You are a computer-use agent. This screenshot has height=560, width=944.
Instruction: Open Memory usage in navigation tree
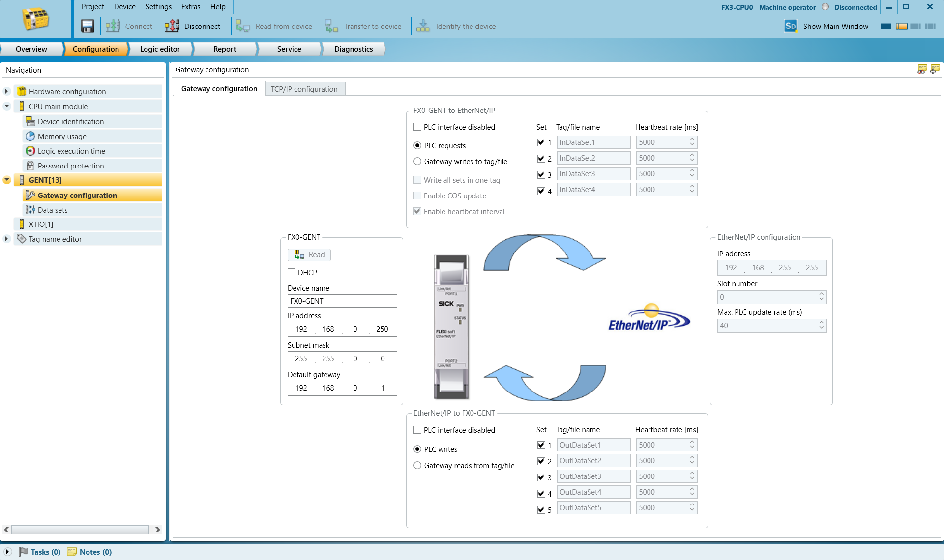pyautogui.click(x=62, y=136)
